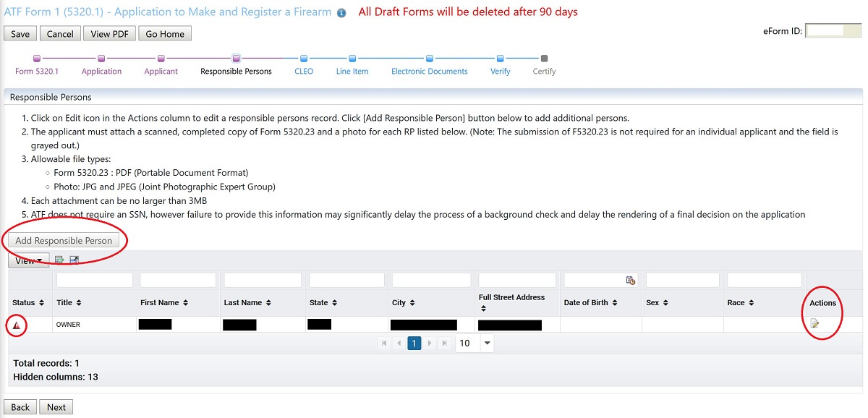Click the eForm ID input box
Screen dimensions: 868x418
tap(833, 30)
